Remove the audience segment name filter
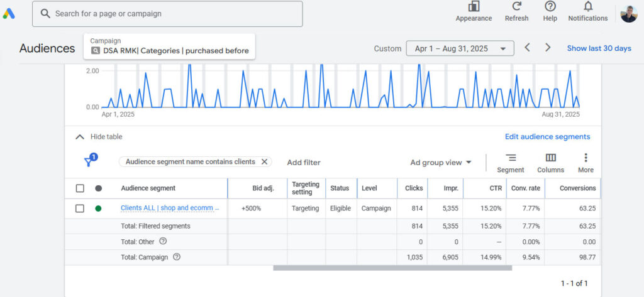This screenshot has width=644, height=297. [x=265, y=162]
